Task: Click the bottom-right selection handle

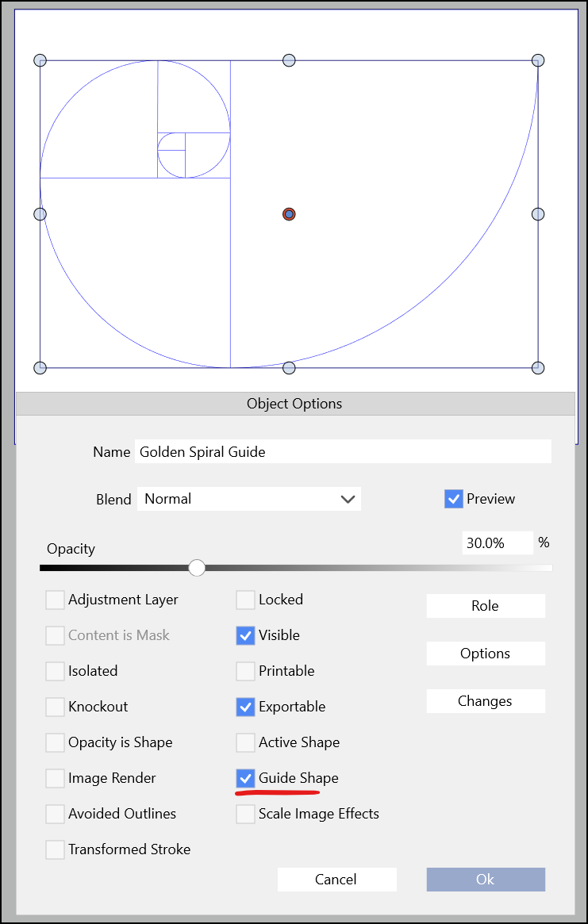Action: point(538,367)
